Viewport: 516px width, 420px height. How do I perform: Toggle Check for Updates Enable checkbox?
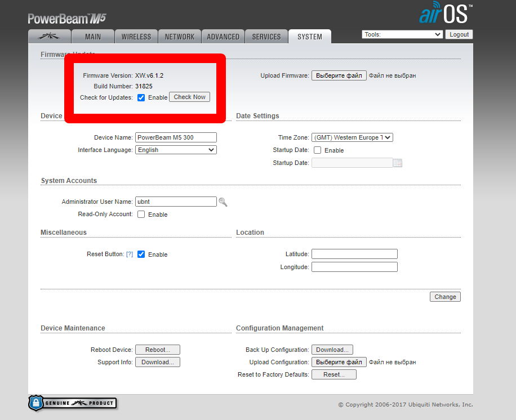141,98
